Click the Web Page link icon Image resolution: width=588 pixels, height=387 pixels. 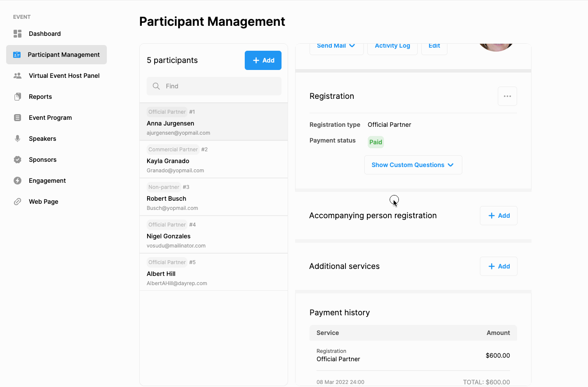[x=18, y=202]
